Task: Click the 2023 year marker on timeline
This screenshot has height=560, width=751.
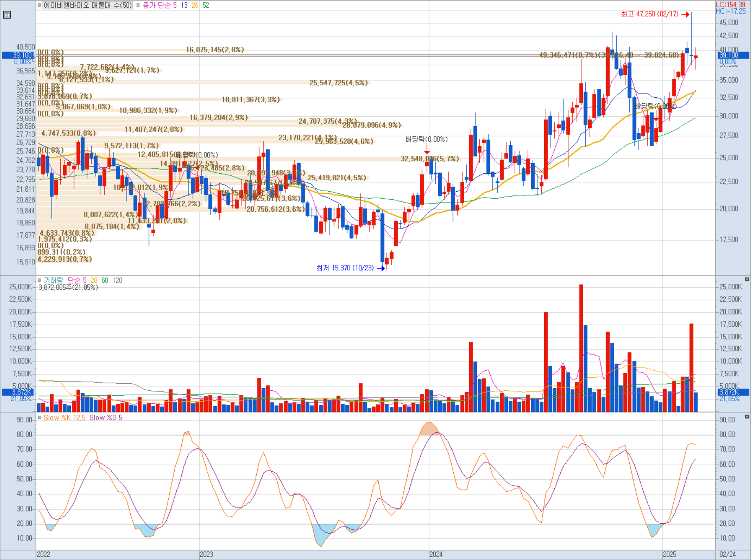Action: (x=206, y=555)
